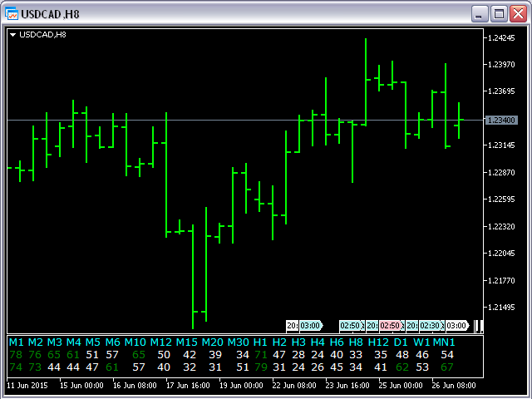Image resolution: width=532 pixels, height=399 pixels.
Task: Click the M1 timeframe label
Action: click(x=17, y=342)
